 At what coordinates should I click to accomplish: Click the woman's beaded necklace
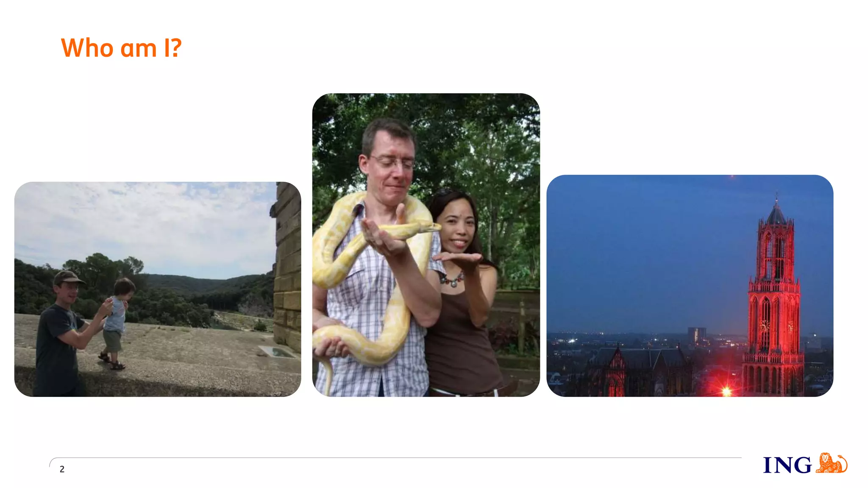click(451, 280)
